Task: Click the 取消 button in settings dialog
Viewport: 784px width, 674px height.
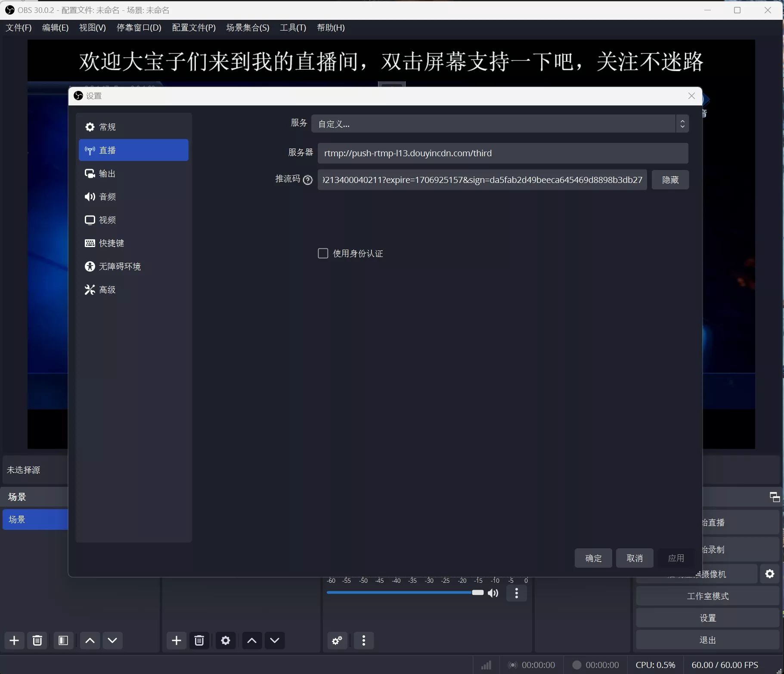Action: (x=635, y=558)
